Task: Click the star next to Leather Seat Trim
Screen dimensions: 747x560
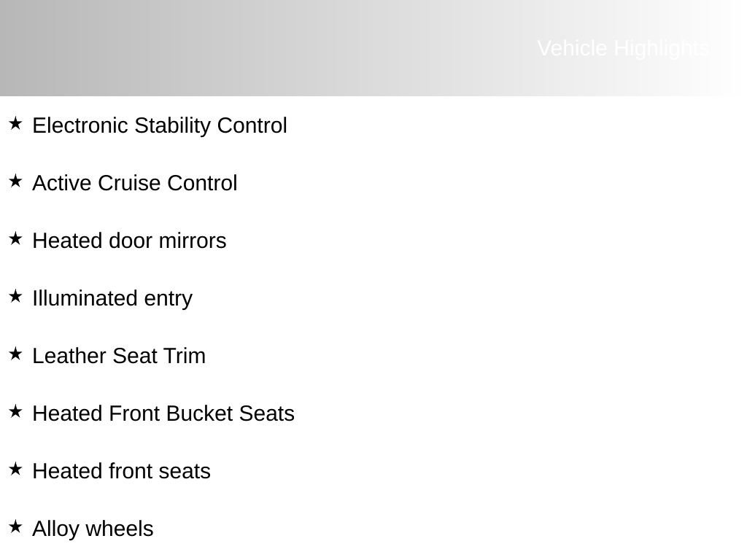Action: [15, 354]
